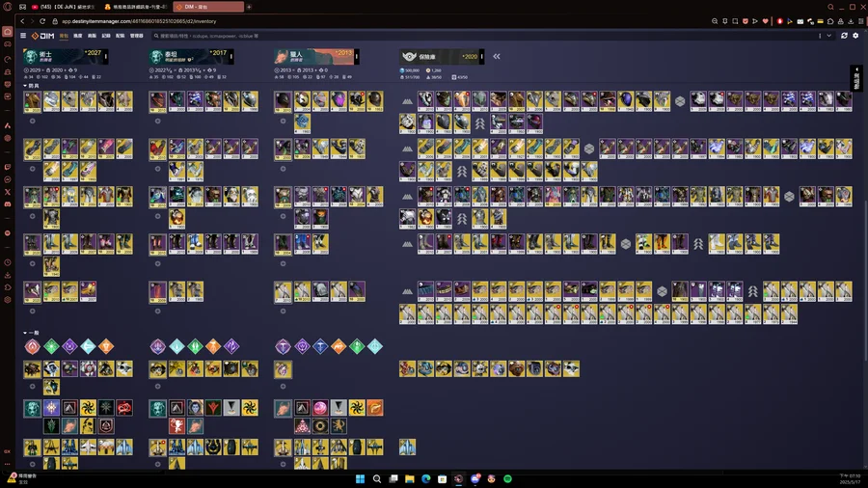Click the vault glimmer amount 500,000
The image size is (868, 488).
(x=410, y=70)
